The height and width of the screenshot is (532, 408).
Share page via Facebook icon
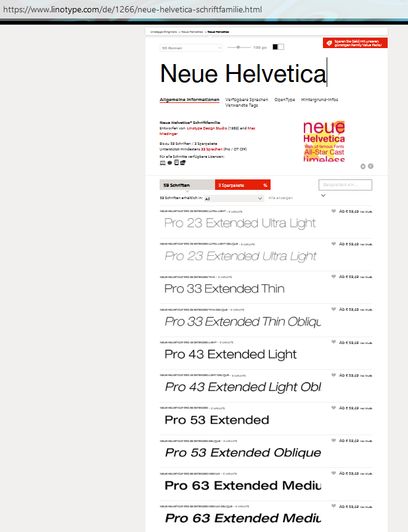(370, 166)
